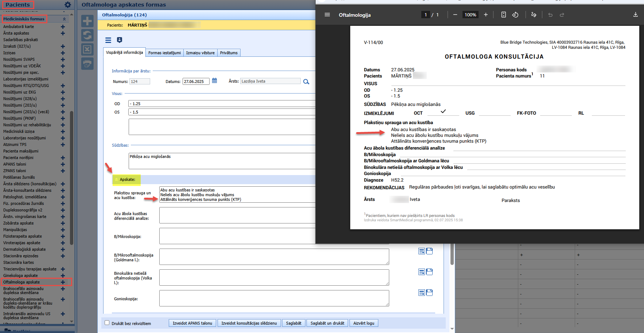Open the calendar picker beside Datums field
Screen dimensions: 644x333
click(x=215, y=81)
